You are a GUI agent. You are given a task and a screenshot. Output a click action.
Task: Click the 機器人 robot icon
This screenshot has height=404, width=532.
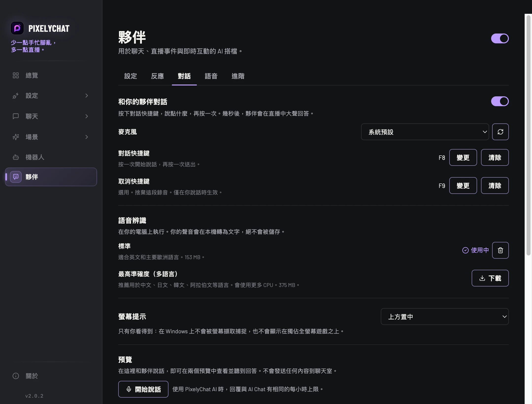pos(16,157)
